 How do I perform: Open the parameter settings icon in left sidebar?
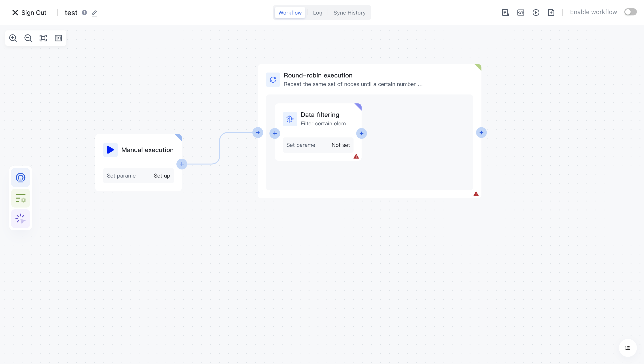21,198
